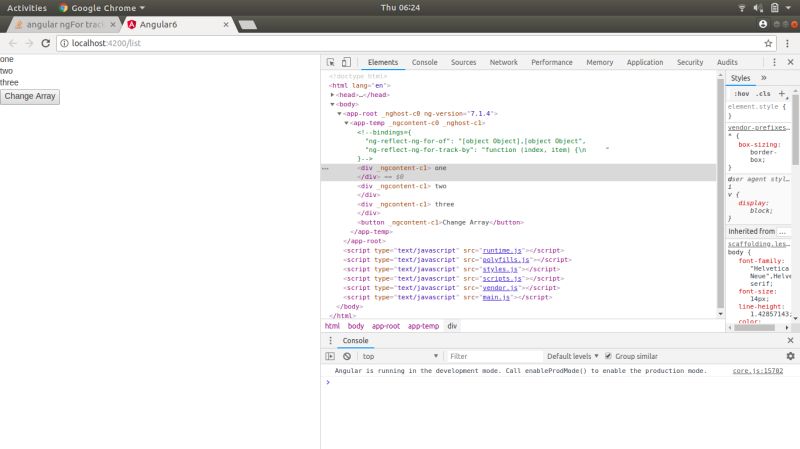800x449 pixels.
Task: Close the DevTools panel
Action: coord(790,62)
